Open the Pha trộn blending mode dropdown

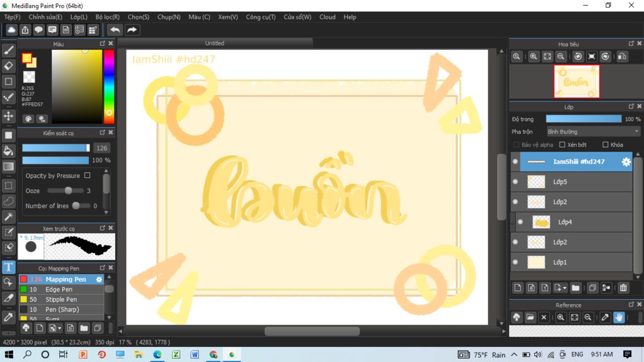(x=593, y=132)
